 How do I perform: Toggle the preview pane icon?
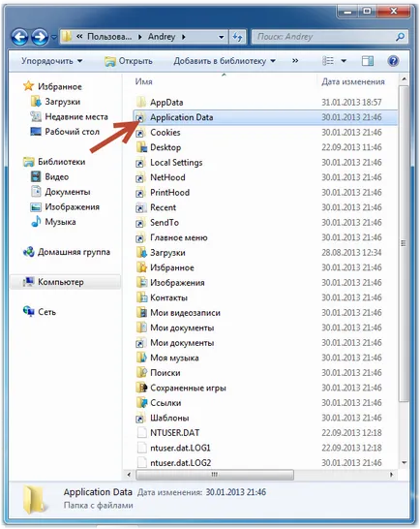(368, 61)
